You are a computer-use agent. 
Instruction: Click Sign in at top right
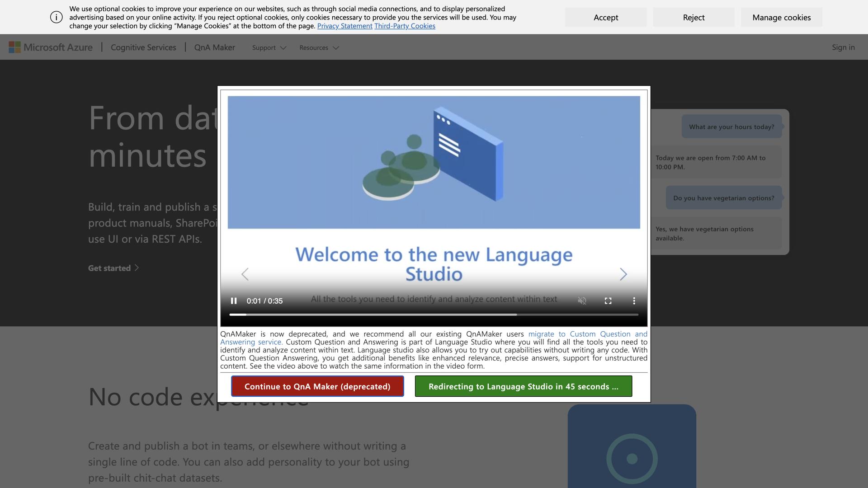(x=843, y=47)
